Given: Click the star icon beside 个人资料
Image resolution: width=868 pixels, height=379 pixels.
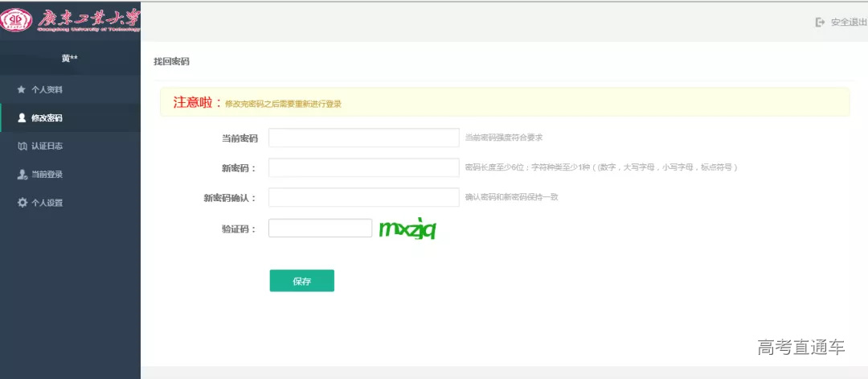Looking at the screenshot, I should [22, 89].
